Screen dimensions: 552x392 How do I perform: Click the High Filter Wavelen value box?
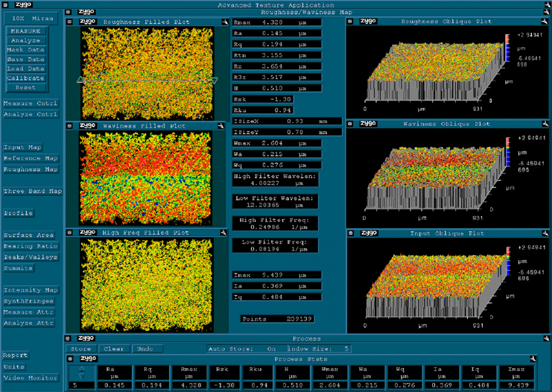276,180
